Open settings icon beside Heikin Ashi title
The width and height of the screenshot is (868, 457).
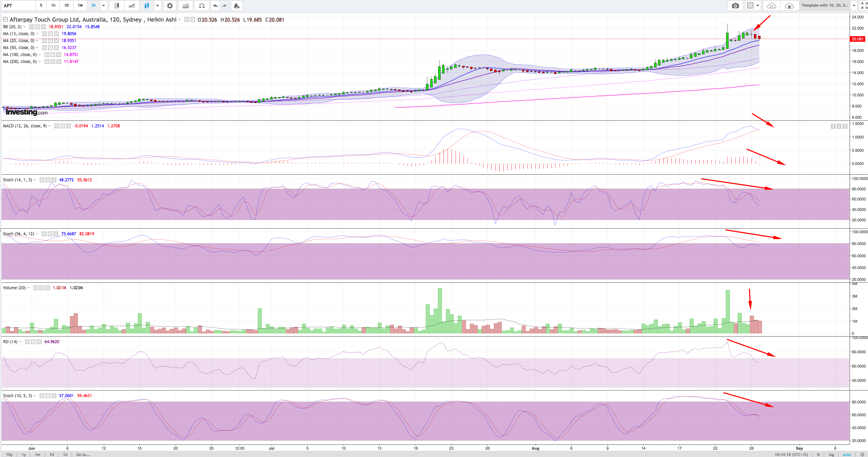click(x=193, y=19)
